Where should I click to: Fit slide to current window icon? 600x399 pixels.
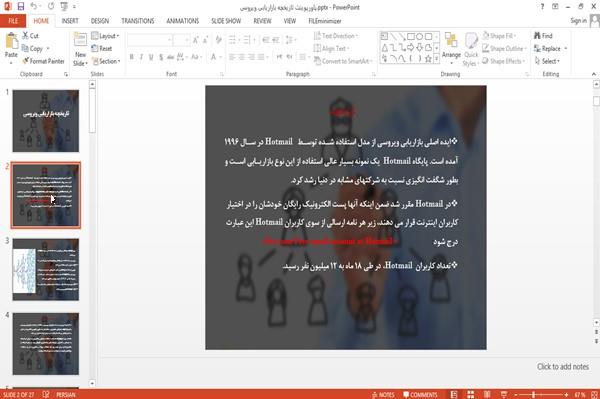point(594,394)
